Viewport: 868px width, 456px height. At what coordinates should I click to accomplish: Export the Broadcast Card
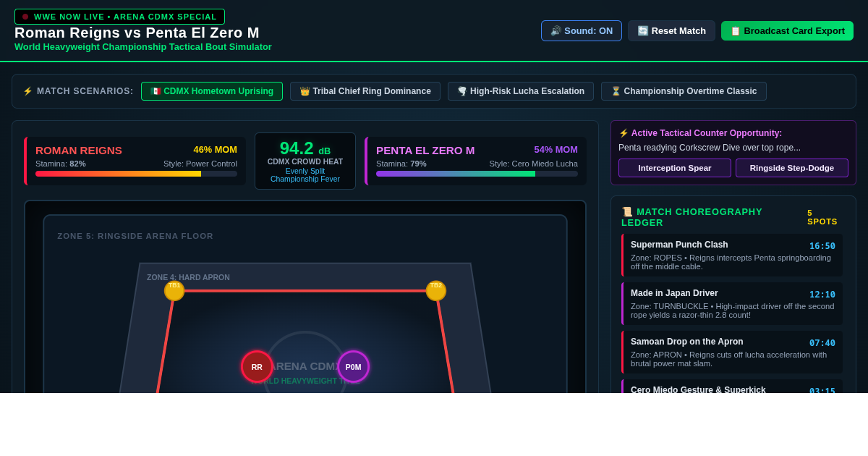click(787, 30)
